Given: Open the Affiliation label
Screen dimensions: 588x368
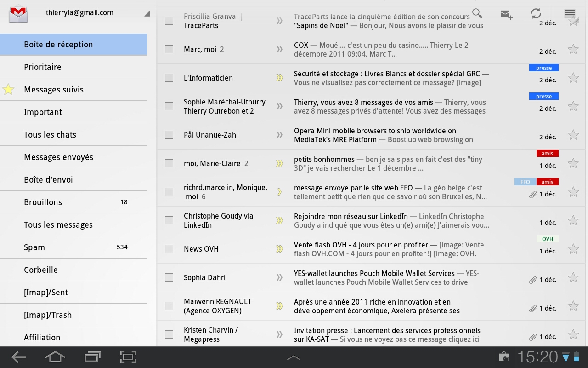Looking at the screenshot, I should 73,337.
